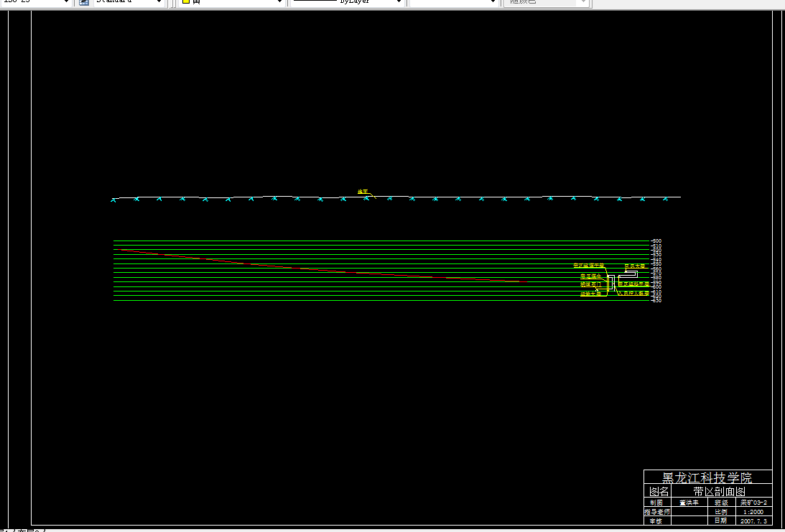
Task: Click the 制图 label in the title block
Action: coord(656,503)
